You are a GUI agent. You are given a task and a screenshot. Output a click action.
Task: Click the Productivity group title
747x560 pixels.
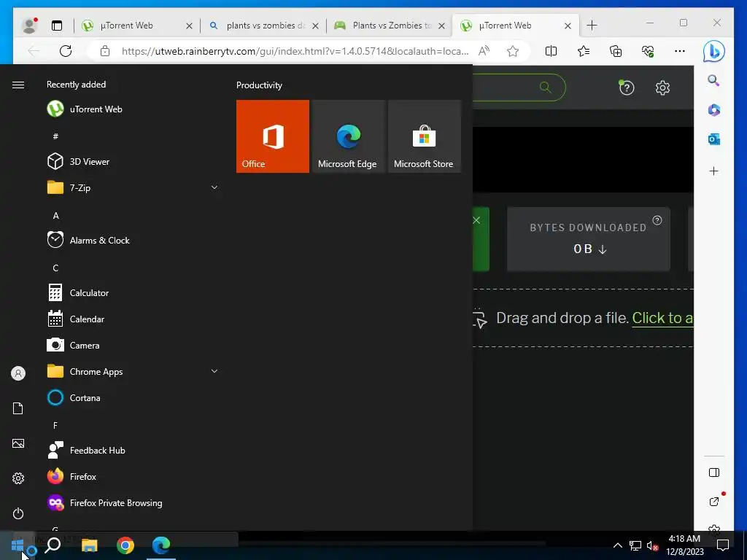(x=259, y=85)
